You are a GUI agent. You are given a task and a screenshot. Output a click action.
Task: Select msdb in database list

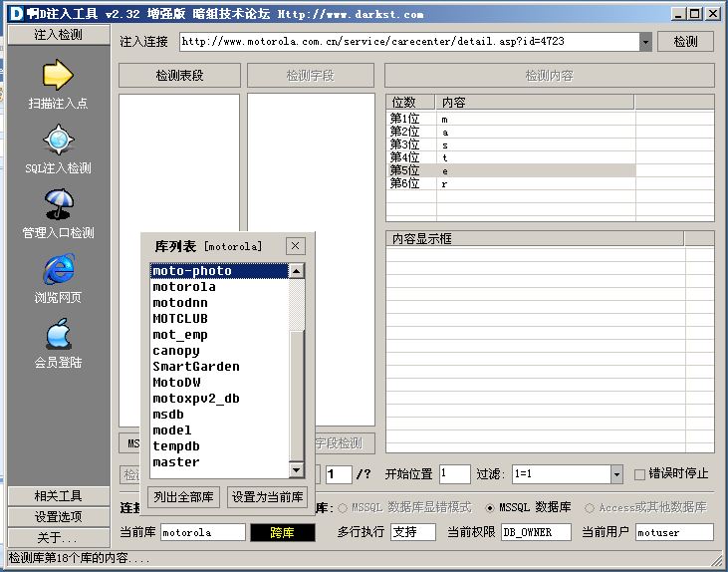[219, 414]
